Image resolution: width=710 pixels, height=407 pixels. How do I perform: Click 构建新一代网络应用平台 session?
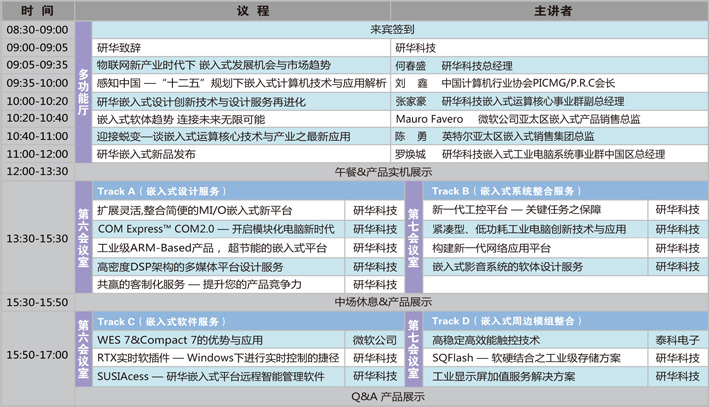[535, 248]
